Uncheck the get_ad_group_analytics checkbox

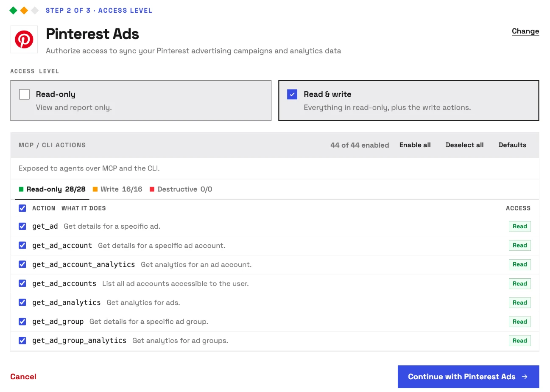pos(22,340)
